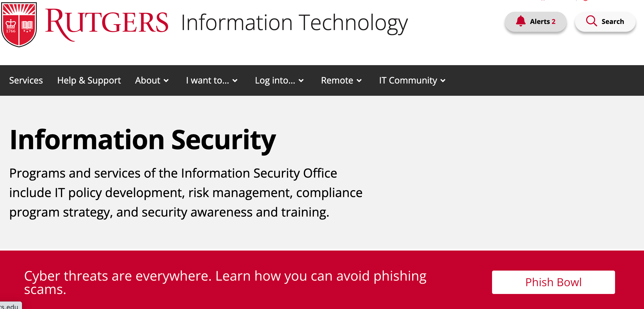644x309 pixels.
Task: Select the About menu label
Action: pos(148,80)
